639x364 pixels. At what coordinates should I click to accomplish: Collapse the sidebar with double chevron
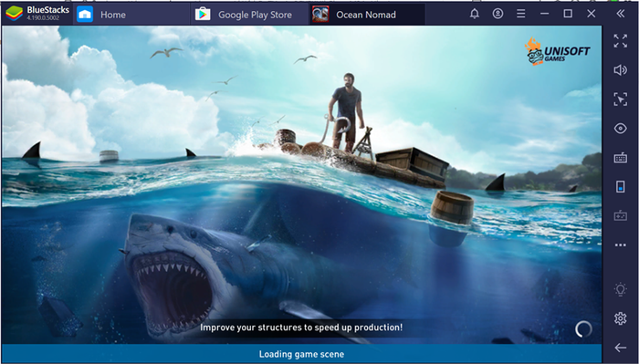tap(620, 14)
